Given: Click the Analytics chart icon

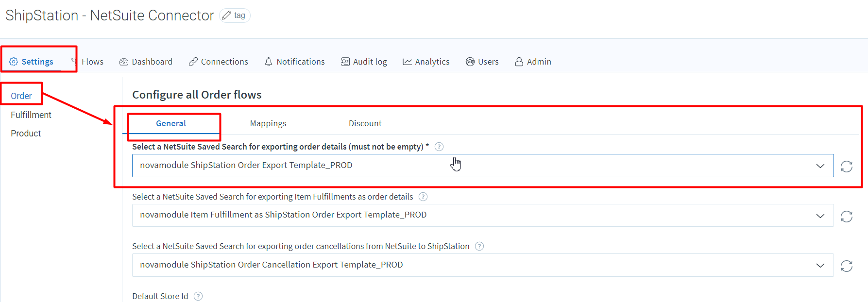Looking at the screenshot, I should click(x=407, y=62).
